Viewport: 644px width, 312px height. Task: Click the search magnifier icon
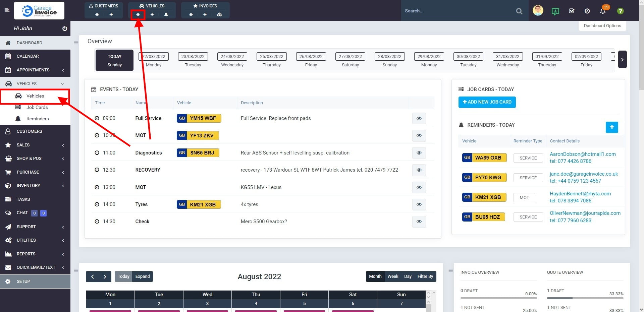point(519,11)
